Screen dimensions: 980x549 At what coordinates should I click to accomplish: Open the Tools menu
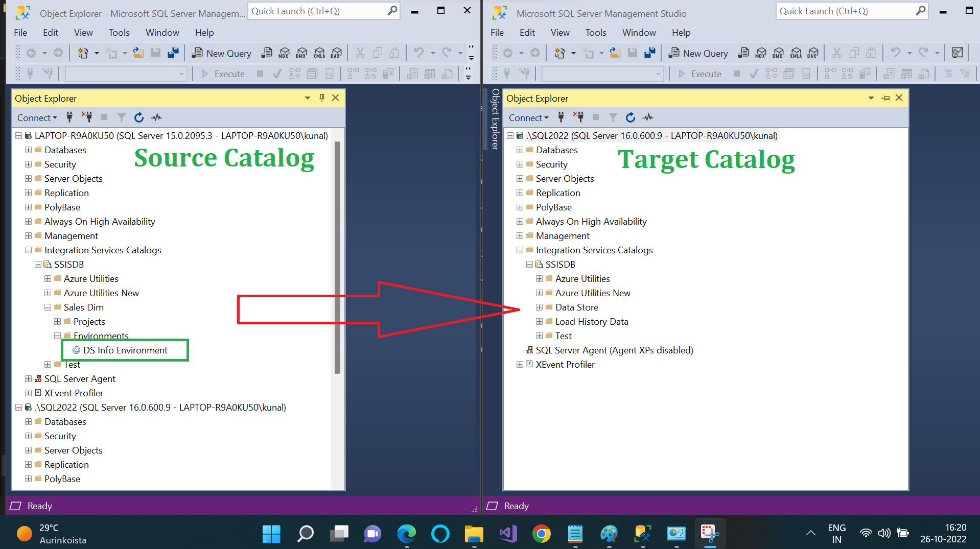[119, 32]
